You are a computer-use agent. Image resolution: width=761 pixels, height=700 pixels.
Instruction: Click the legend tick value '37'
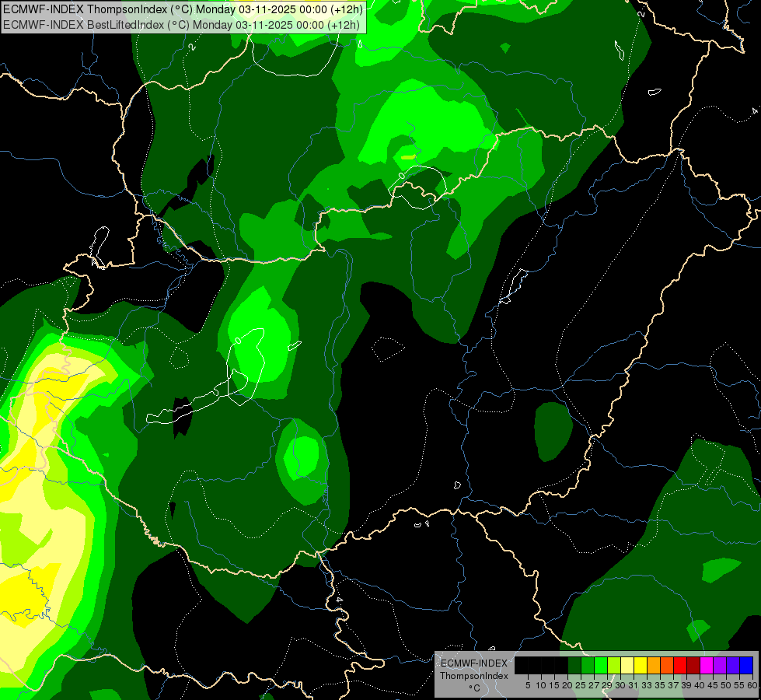point(674,685)
